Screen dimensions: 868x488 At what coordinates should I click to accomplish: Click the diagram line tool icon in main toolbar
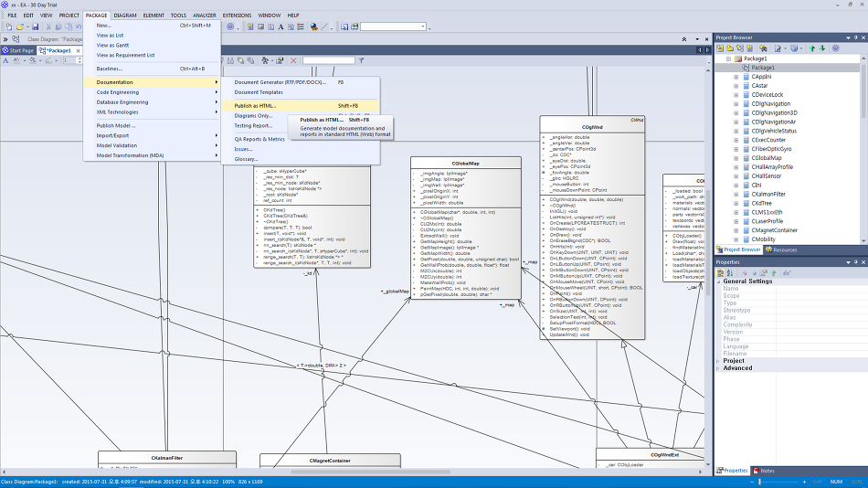point(325,27)
